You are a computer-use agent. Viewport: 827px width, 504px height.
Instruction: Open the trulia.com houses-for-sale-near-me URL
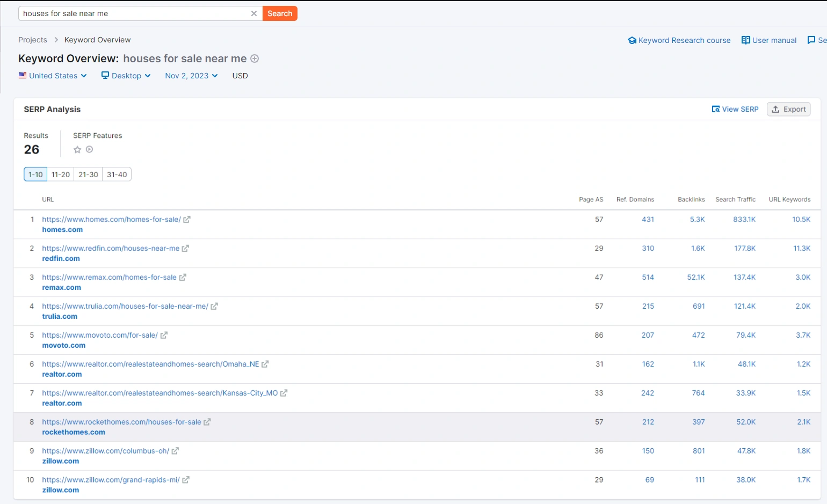coord(125,306)
